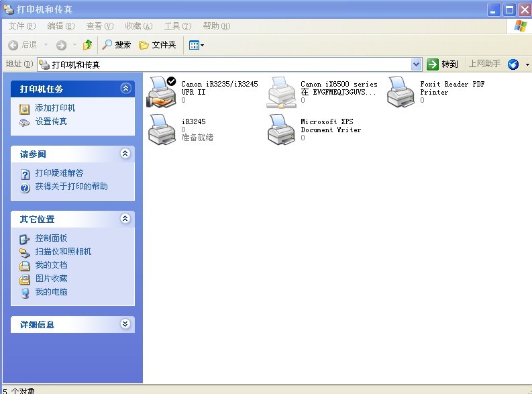Image resolution: width=532 pixels, height=394 pixels.
Task: Select the Canon iX6500 series network printer icon
Action: (281, 93)
